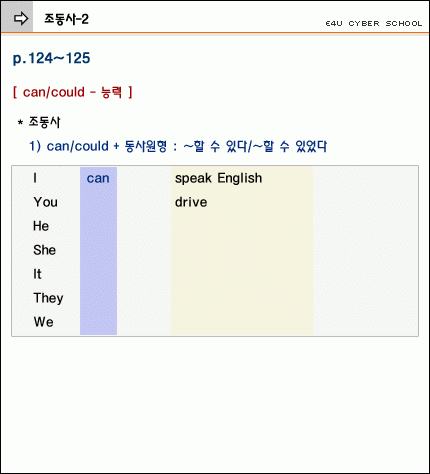Click the pronoun 'You' in table
The width and height of the screenshot is (430, 474).
46,202
